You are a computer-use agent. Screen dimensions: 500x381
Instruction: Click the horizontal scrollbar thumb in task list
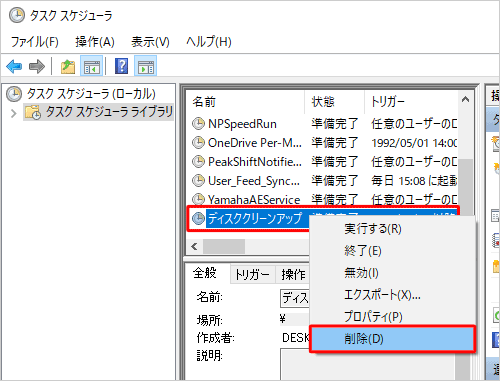click(x=224, y=247)
